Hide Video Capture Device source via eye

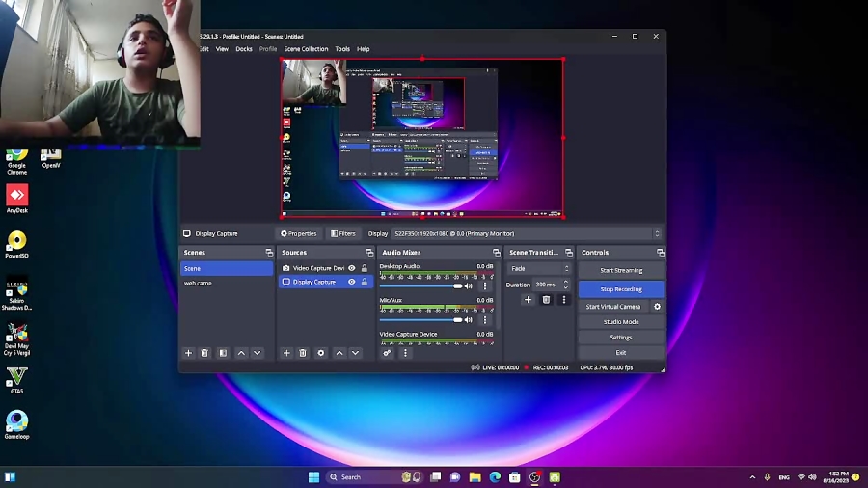pos(351,268)
